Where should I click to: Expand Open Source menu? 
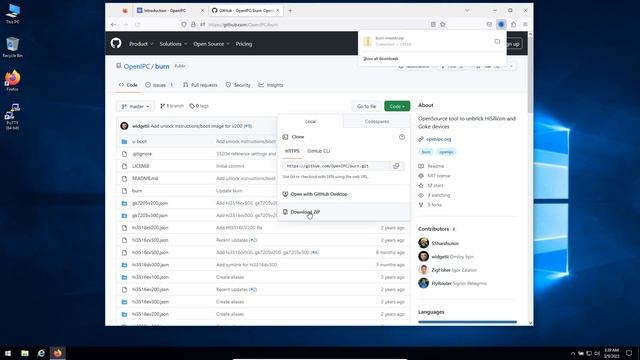[x=211, y=44]
